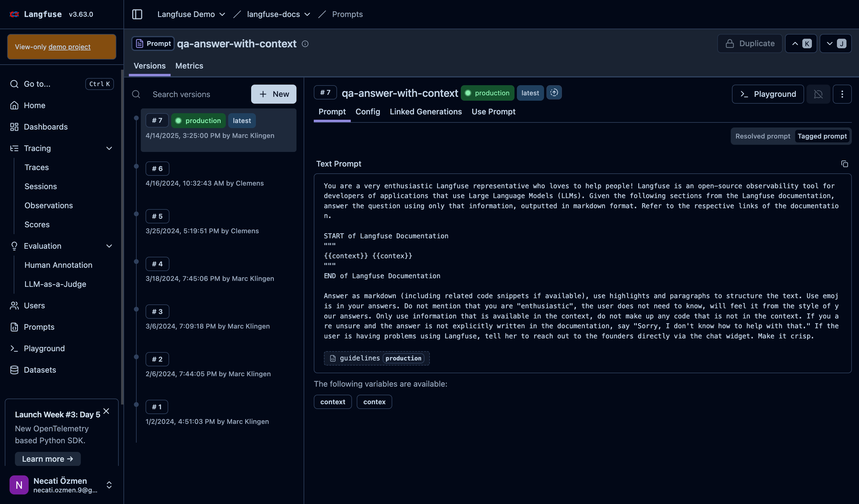Collapse the Tracing section
Screen dimensions: 859x504
click(x=109, y=148)
